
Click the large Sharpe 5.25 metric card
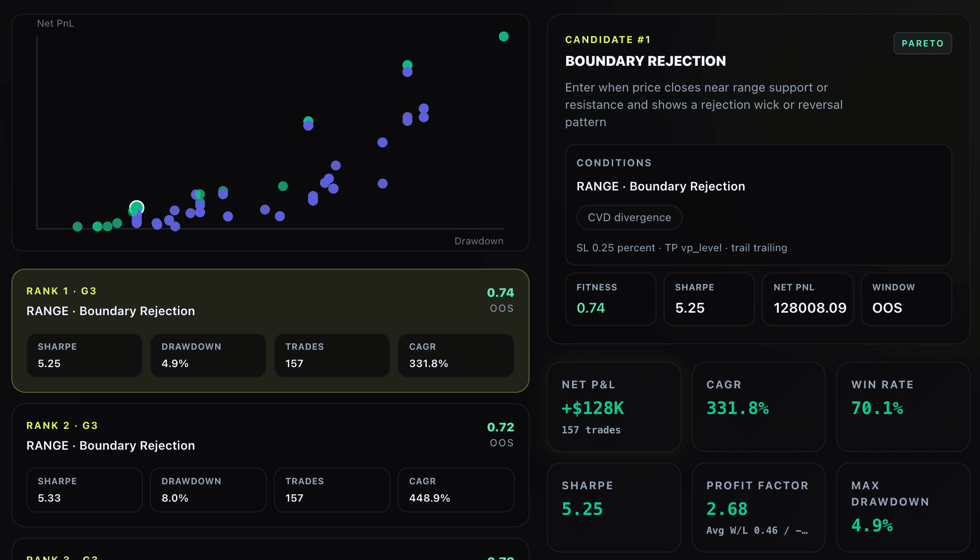pyautogui.click(x=614, y=508)
